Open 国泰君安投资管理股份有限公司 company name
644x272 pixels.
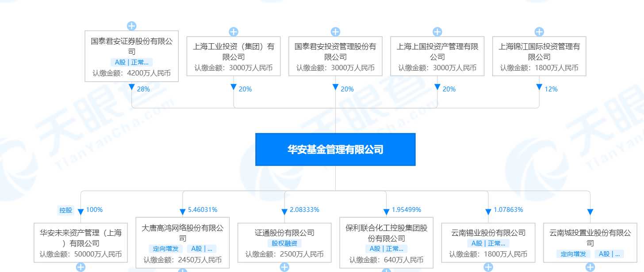(x=335, y=52)
